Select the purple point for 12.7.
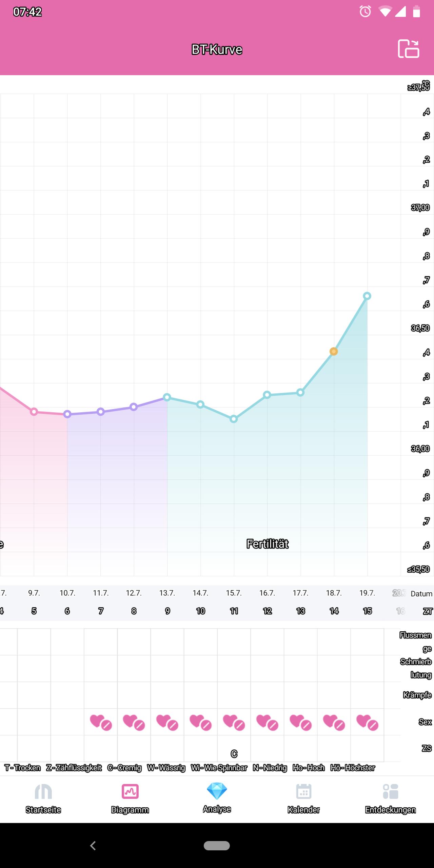This screenshot has width=434, height=868. 134,407
